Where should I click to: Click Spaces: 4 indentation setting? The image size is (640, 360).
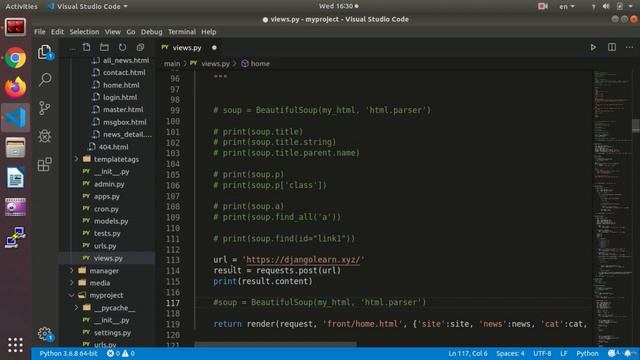[x=510, y=353]
